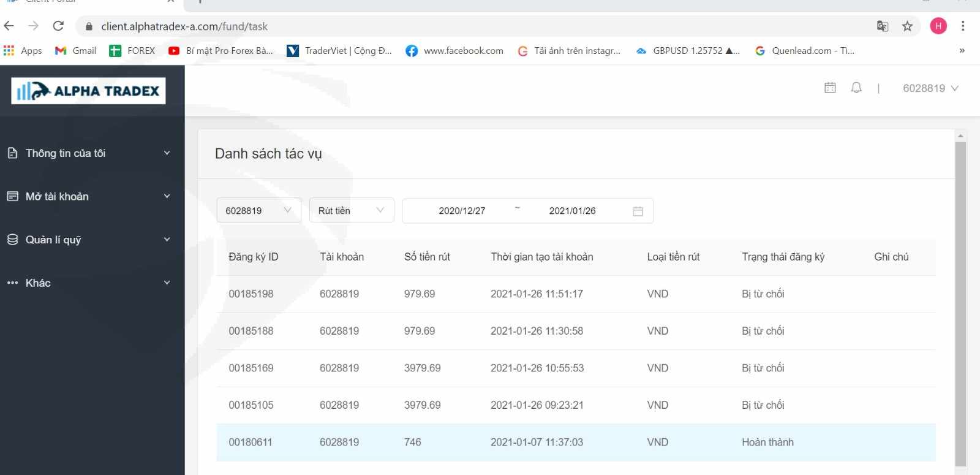Open the Chrome three-dot menu
The image size is (980, 475).
pos(963,26)
